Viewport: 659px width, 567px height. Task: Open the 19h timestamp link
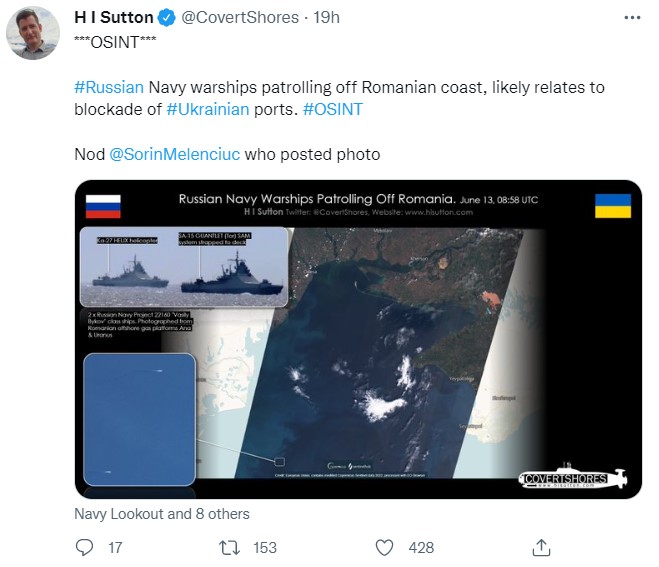[x=326, y=18]
